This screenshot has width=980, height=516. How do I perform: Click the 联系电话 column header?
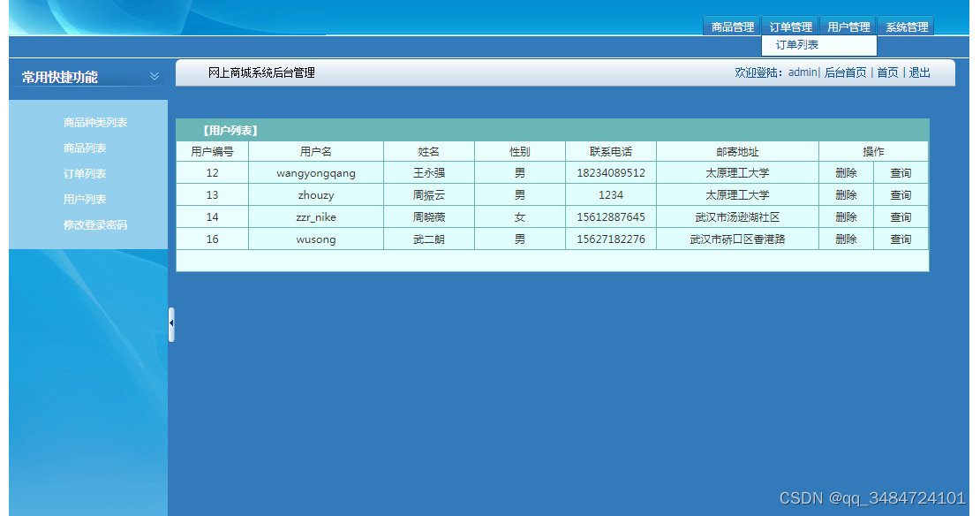pyautogui.click(x=611, y=152)
